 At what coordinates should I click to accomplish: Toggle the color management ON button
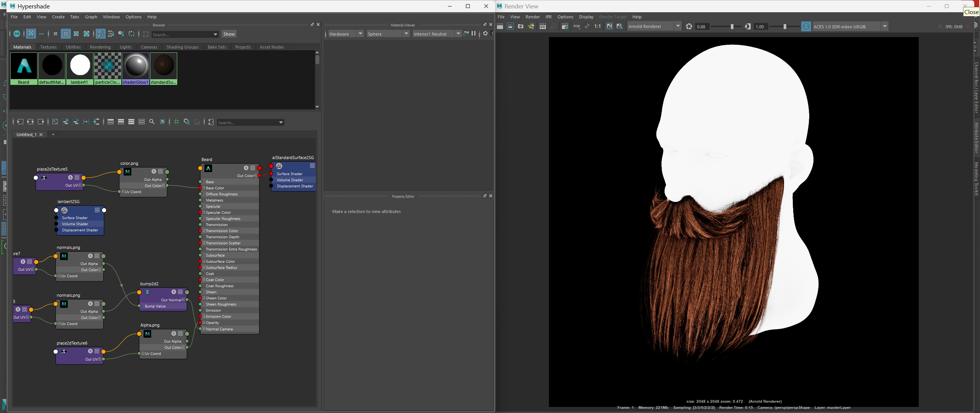point(806,26)
